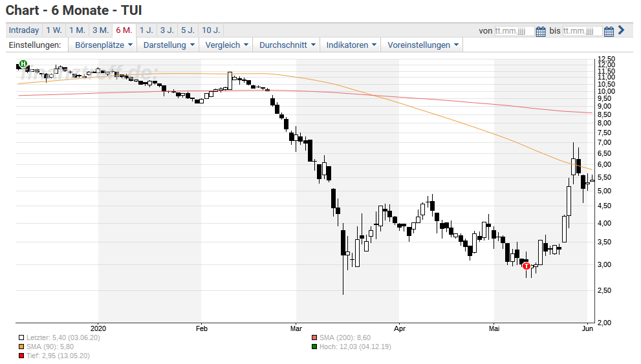Click the 'Chart - 6 Monate - TUI' heading
Viewport: 641px width, 364px height.
74,10
